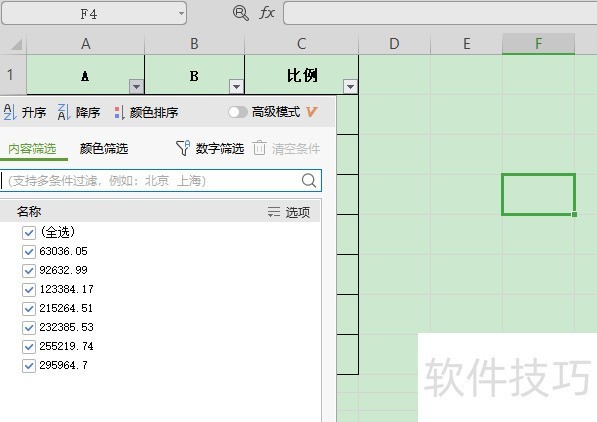Viewport: 597px width, 422px height.
Task: Click the trash icon for 清空条件
Action: coord(260,148)
